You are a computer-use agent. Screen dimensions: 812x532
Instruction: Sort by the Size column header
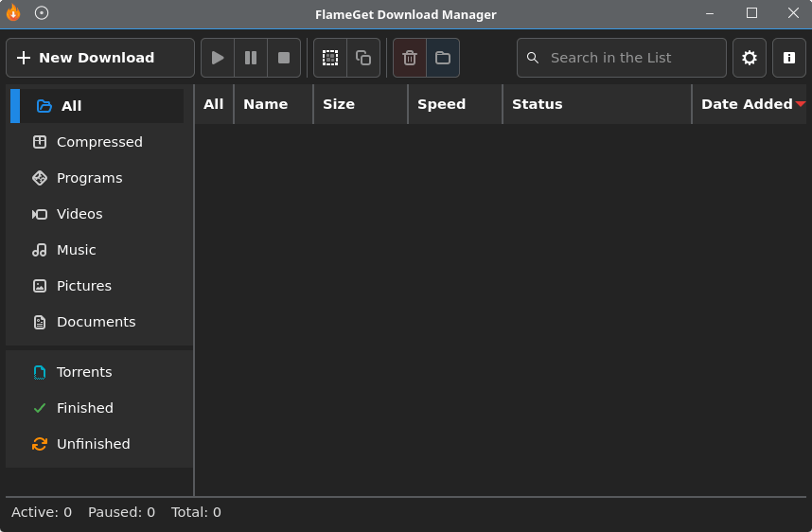pyautogui.click(x=361, y=104)
